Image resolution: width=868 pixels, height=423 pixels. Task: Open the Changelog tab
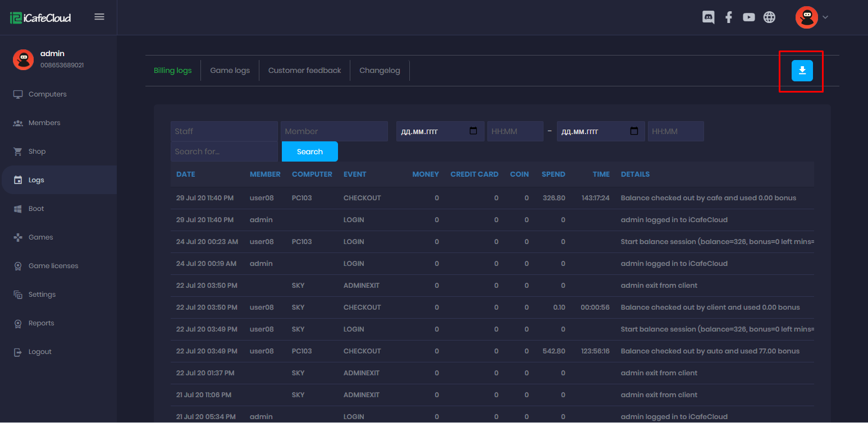coord(380,71)
